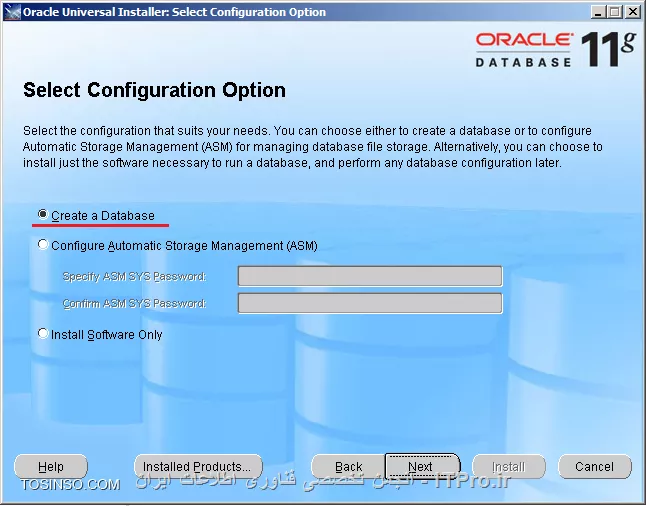Click Next to continue installation

(x=422, y=466)
